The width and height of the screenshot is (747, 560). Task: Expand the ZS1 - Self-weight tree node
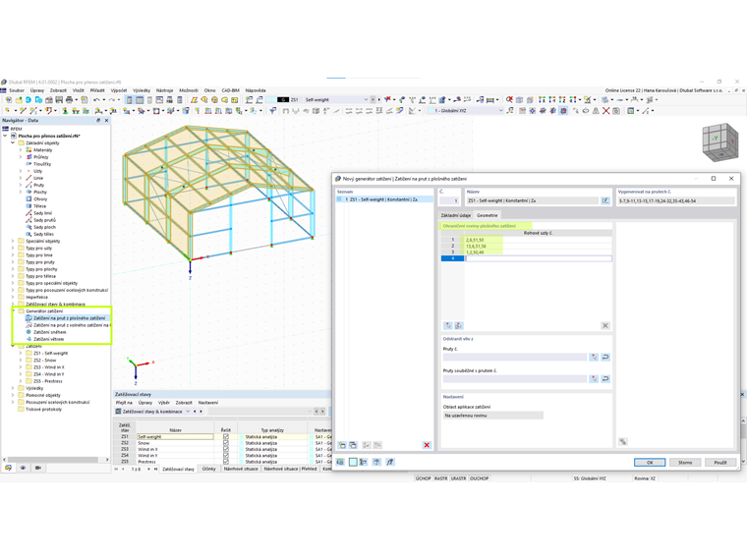21,354
